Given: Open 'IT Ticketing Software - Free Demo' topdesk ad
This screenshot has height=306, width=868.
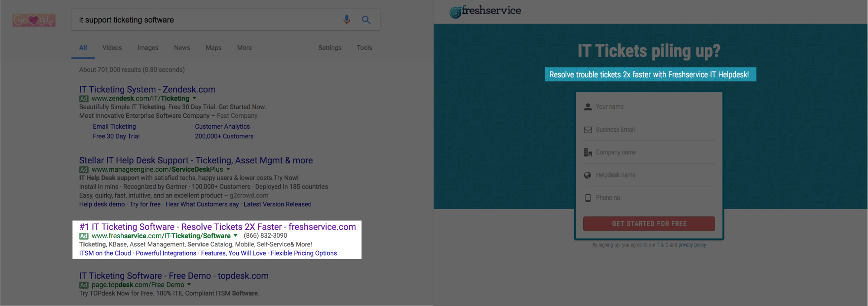Looking at the screenshot, I should 174,276.
